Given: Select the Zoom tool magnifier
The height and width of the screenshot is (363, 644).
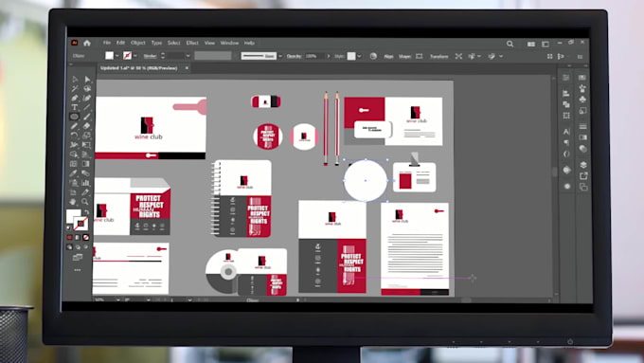Looking at the screenshot, I should pos(85,202).
